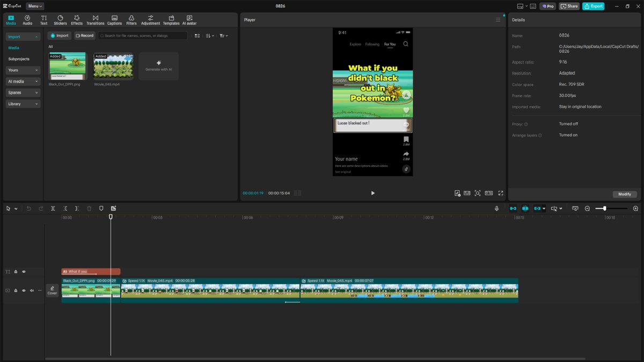Click the Share button

[569, 6]
